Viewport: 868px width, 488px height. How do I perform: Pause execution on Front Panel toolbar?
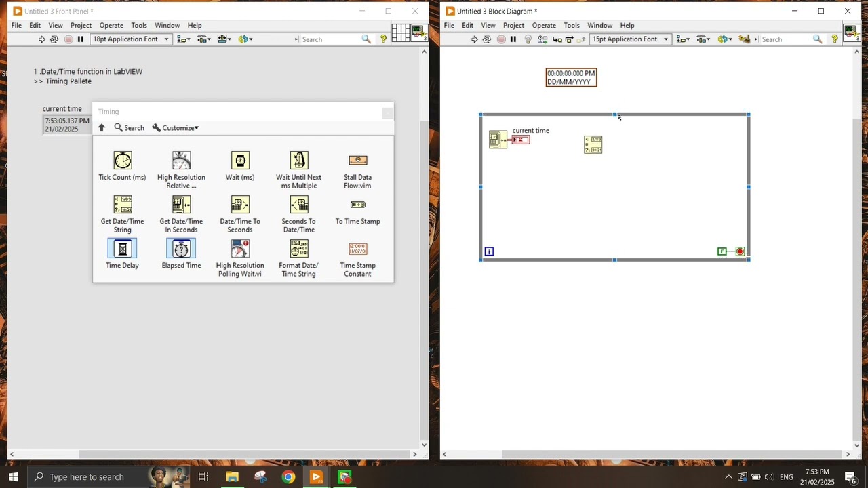click(x=81, y=39)
